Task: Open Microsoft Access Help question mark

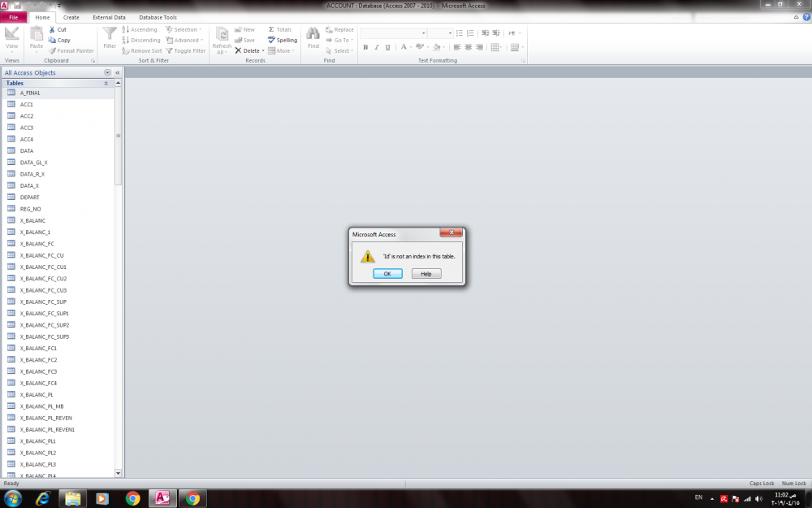Action: [806, 17]
